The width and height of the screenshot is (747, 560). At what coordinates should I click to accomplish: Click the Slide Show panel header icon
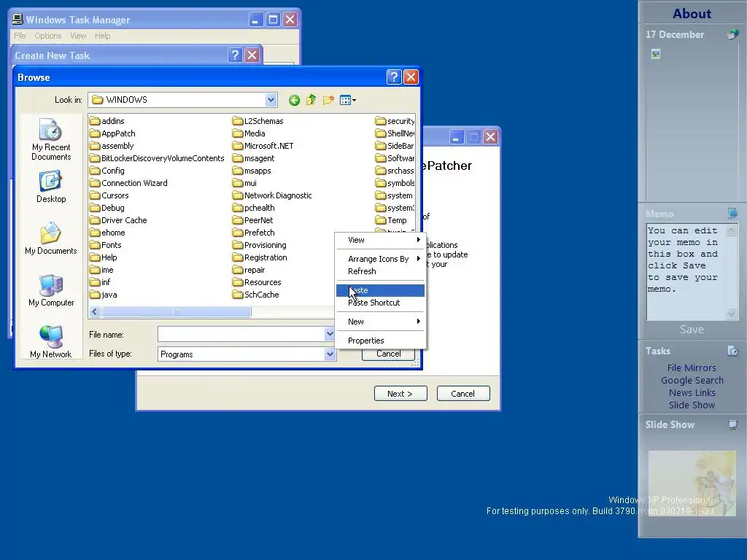tap(732, 425)
